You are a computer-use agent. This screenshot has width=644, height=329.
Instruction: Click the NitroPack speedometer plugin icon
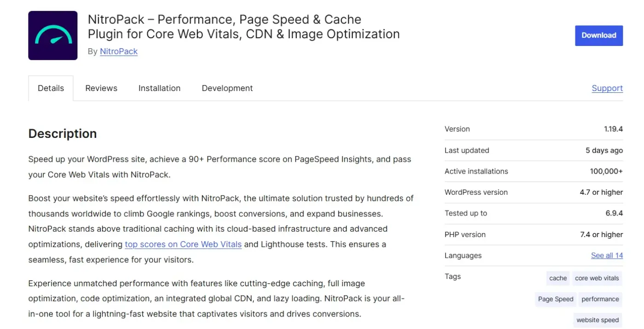click(x=53, y=35)
